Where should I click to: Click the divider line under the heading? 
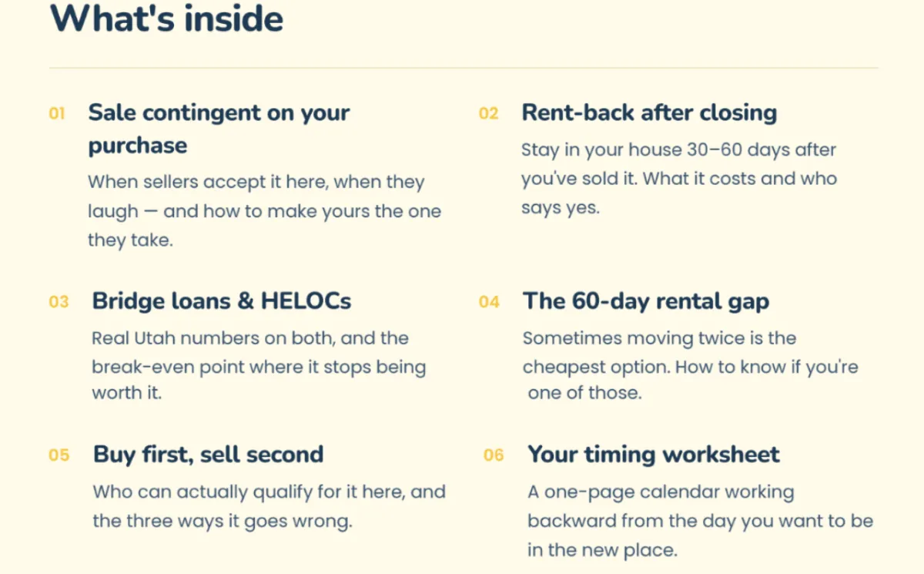(464, 68)
